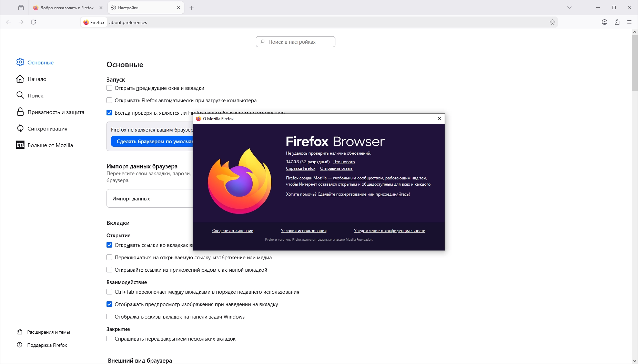The height and width of the screenshot is (364, 638).
Task: Close the About Mozilla Firefox dialog
Action: tap(439, 118)
